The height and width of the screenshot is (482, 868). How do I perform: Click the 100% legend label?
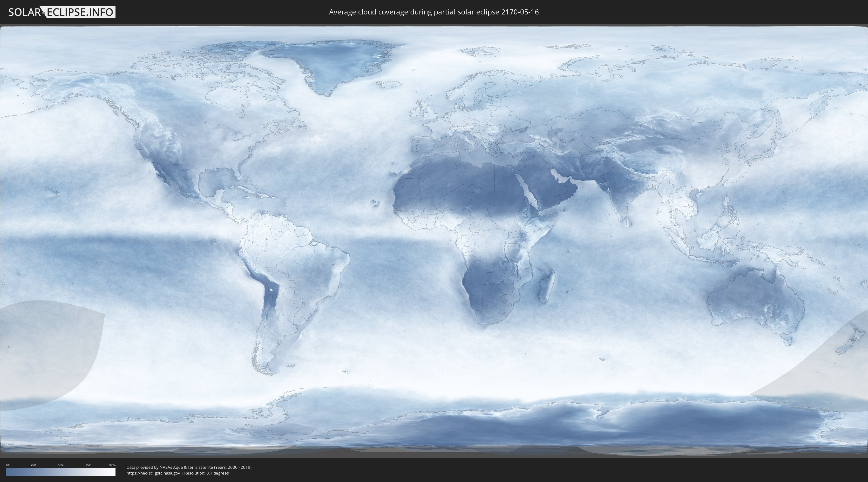[x=112, y=465]
